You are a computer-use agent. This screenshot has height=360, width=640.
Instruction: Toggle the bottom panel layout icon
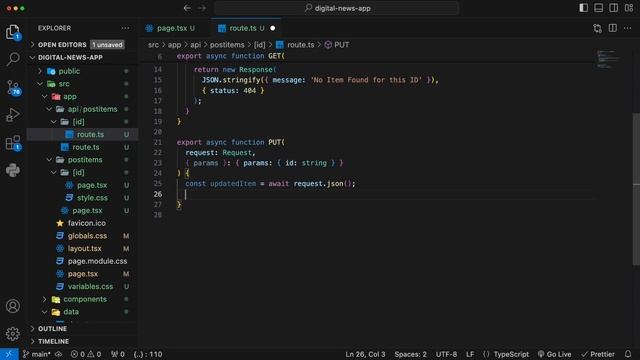598,8
